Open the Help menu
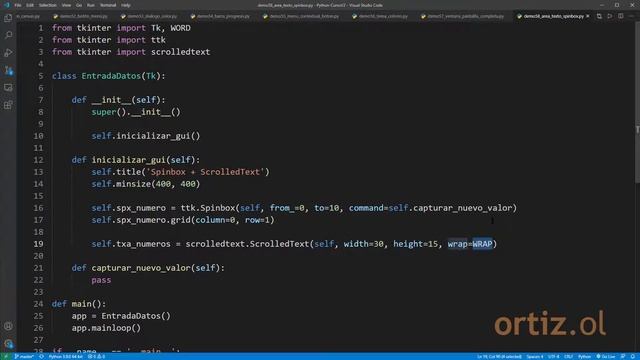The width and height of the screenshot is (640, 360). [x=126, y=5]
